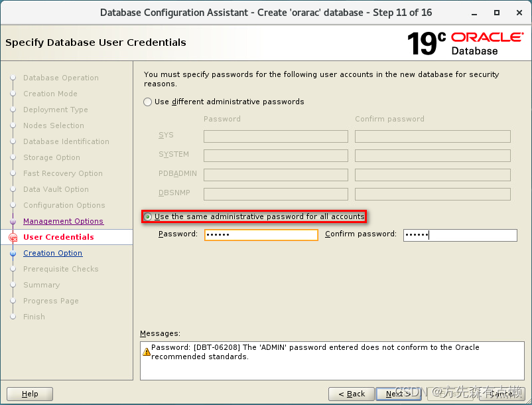Click the Configuration Options step label
The height and width of the screenshot is (405, 532).
click(64, 205)
